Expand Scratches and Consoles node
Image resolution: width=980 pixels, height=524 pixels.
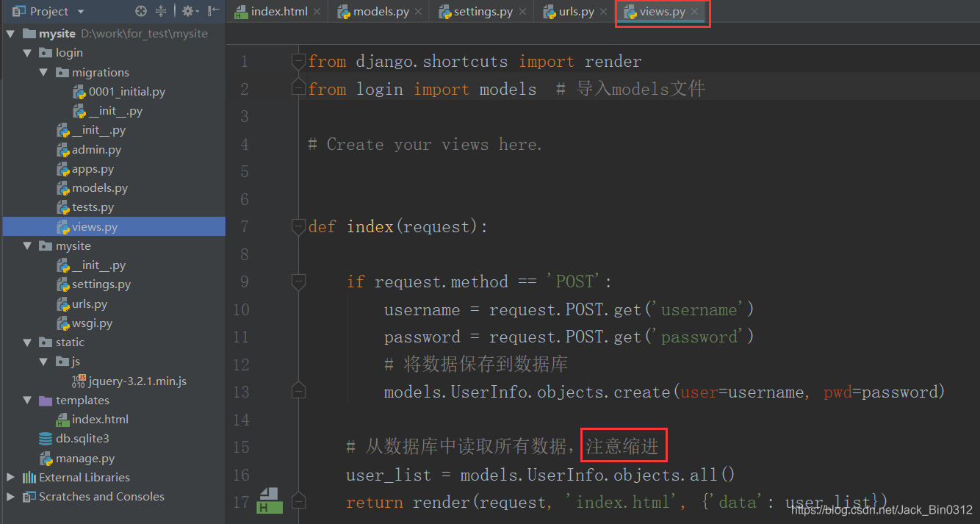click(11, 497)
